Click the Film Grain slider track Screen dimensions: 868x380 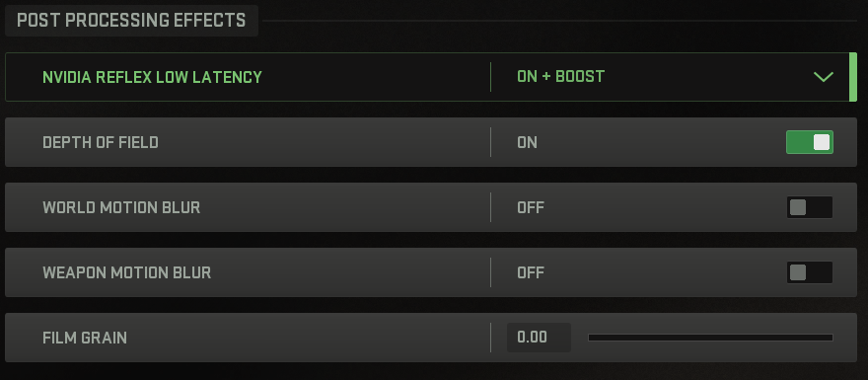[710, 338]
